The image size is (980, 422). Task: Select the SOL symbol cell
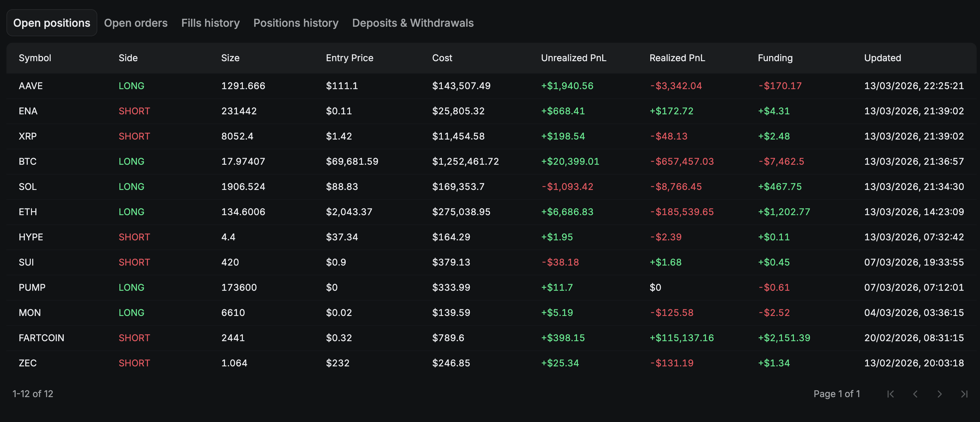[28, 187]
